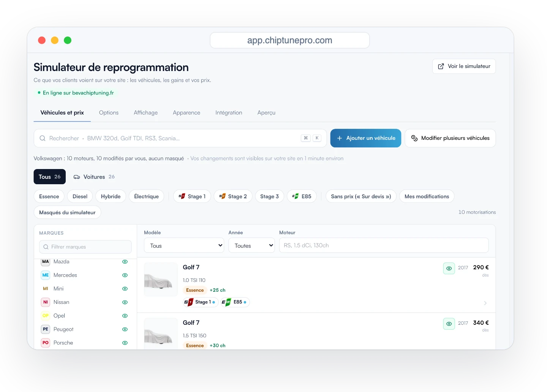
Task: Click Ajouter un véhicule button
Action: 366,138
